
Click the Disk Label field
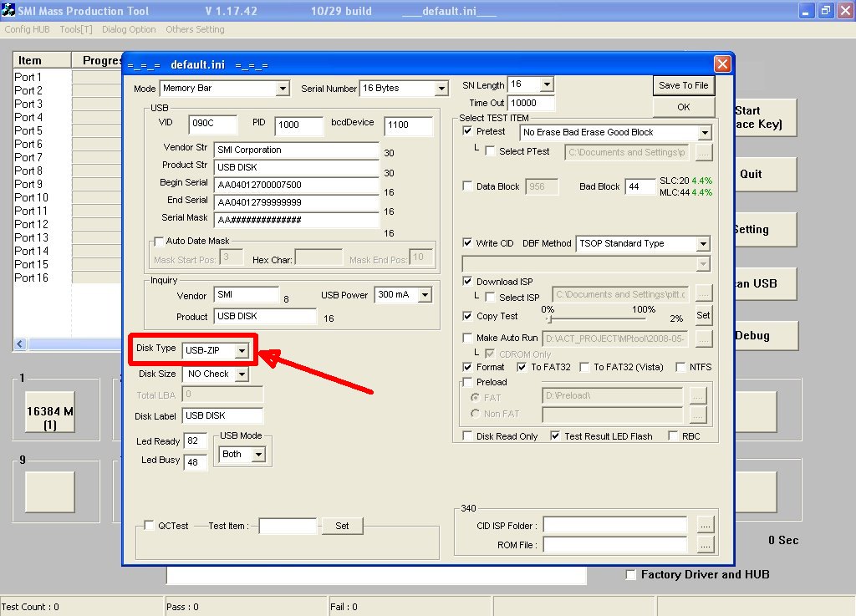(222, 416)
